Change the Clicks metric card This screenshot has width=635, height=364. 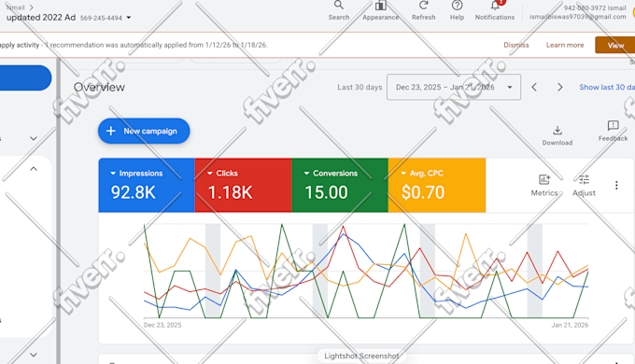(243, 185)
